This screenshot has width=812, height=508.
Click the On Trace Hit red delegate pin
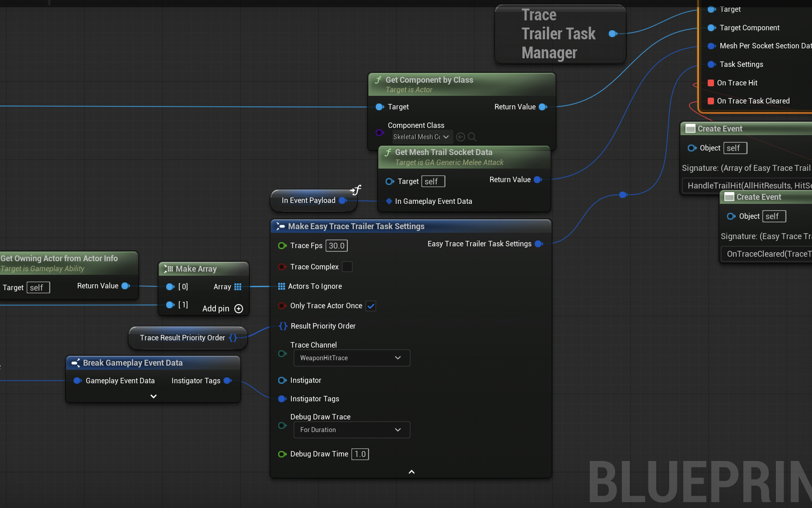click(710, 83)
